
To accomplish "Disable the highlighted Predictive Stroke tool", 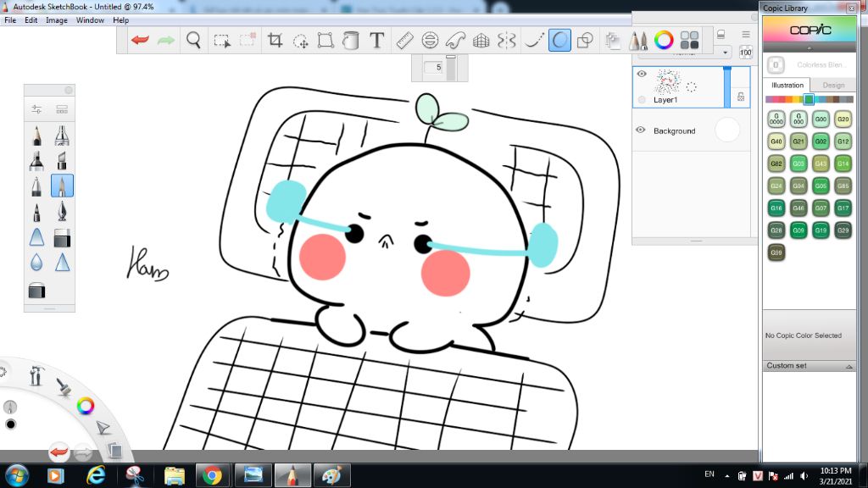I will point(559,40).
